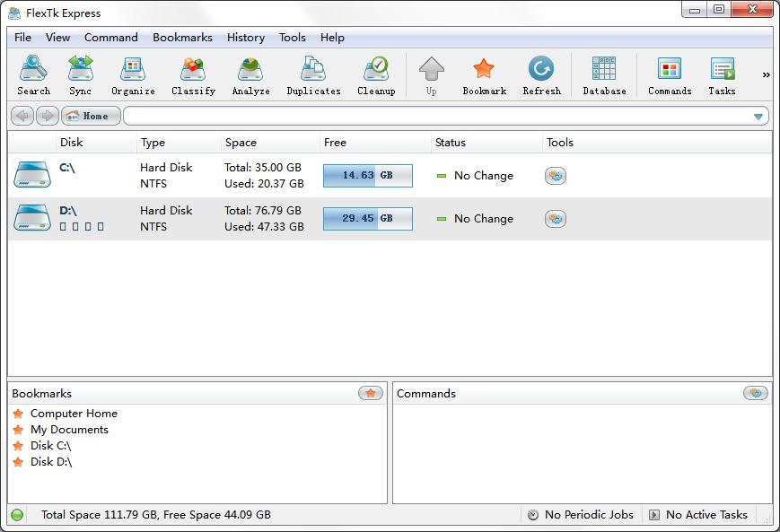Open the Database toolbar icon

pos(604,75)
